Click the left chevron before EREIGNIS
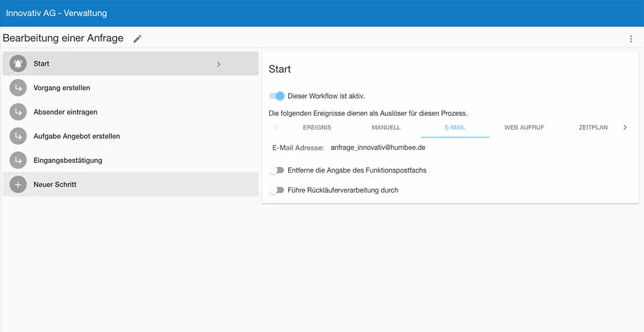Viewport: 644px width, 332px height. pos(277,128)
